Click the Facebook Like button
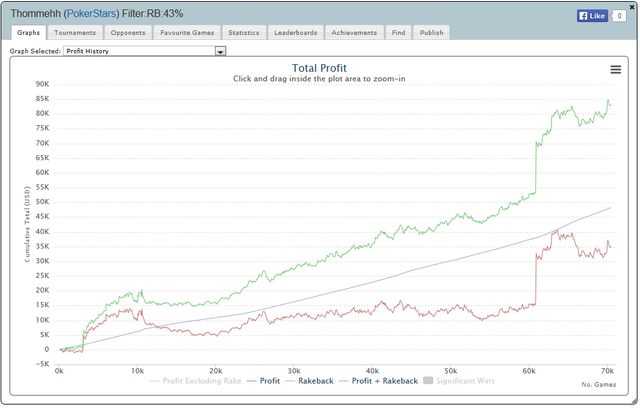 click(592, 16)
